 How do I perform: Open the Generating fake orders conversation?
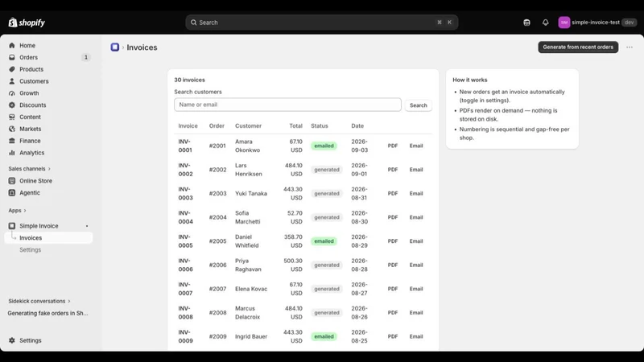(x=47, y=313)
